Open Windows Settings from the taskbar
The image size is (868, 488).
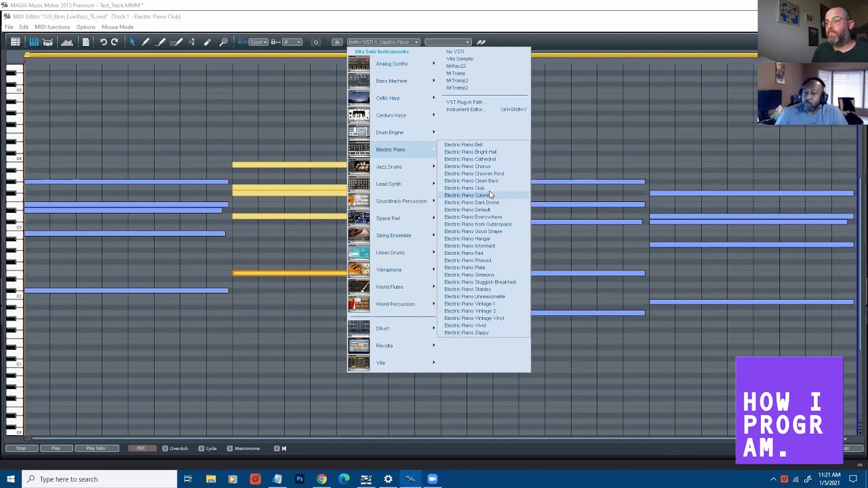coord(388,479)
